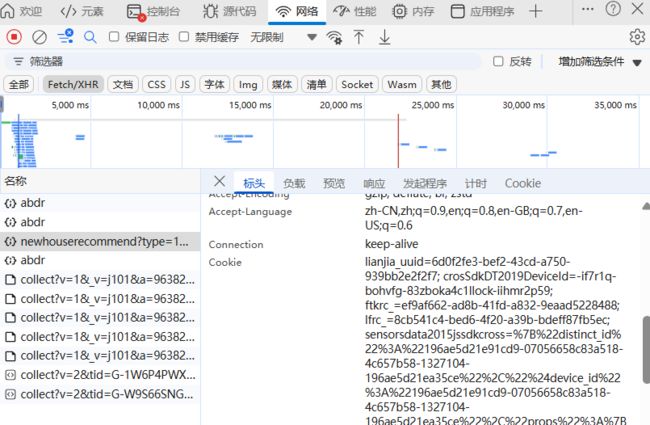
Task: Stop recording network log
Action: click(x=14, y=37)
